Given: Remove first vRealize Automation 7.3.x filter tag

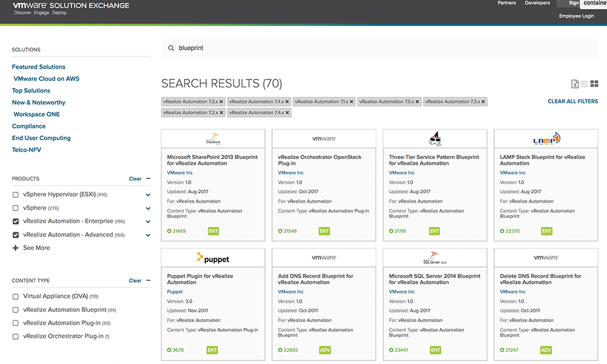Looking at the screenshot, I should tap(221, 102).
